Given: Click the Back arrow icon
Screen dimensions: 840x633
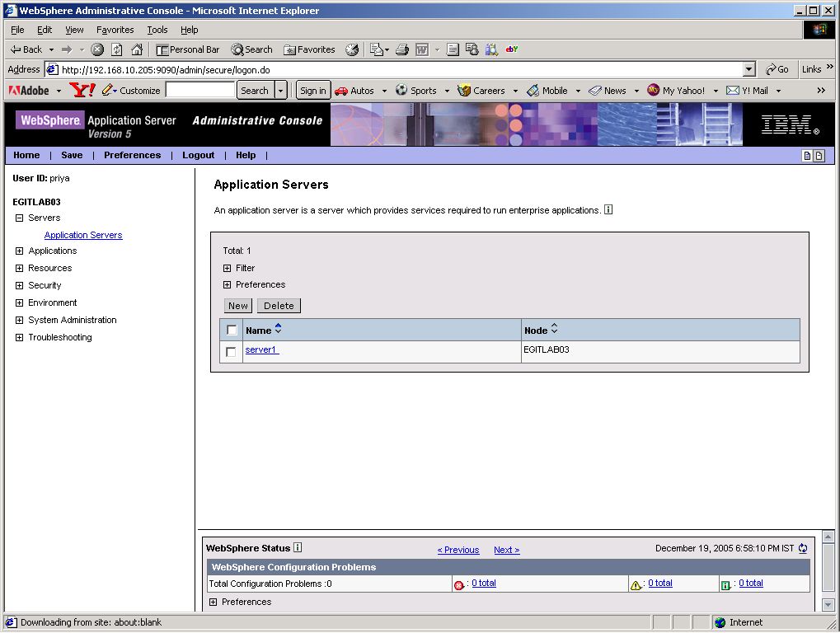Looking at the screenshot, I should click(16, 49).
